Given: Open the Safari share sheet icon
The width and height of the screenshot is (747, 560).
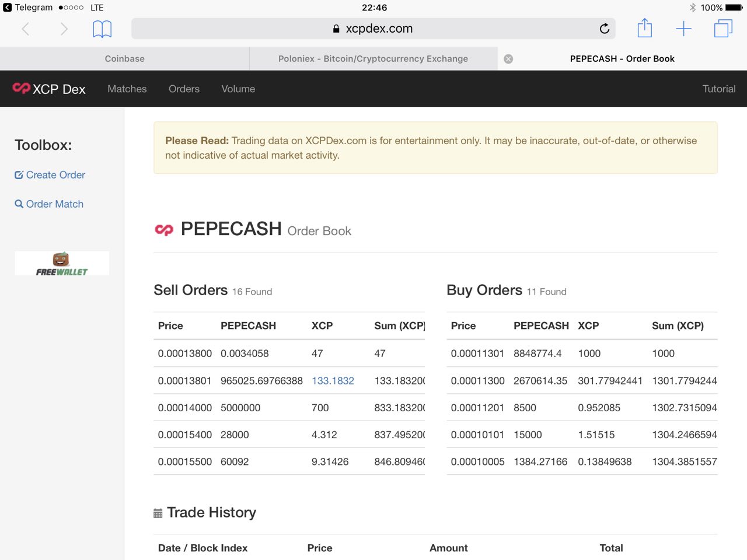Looking at the screenshot, I should click(644, 28).
